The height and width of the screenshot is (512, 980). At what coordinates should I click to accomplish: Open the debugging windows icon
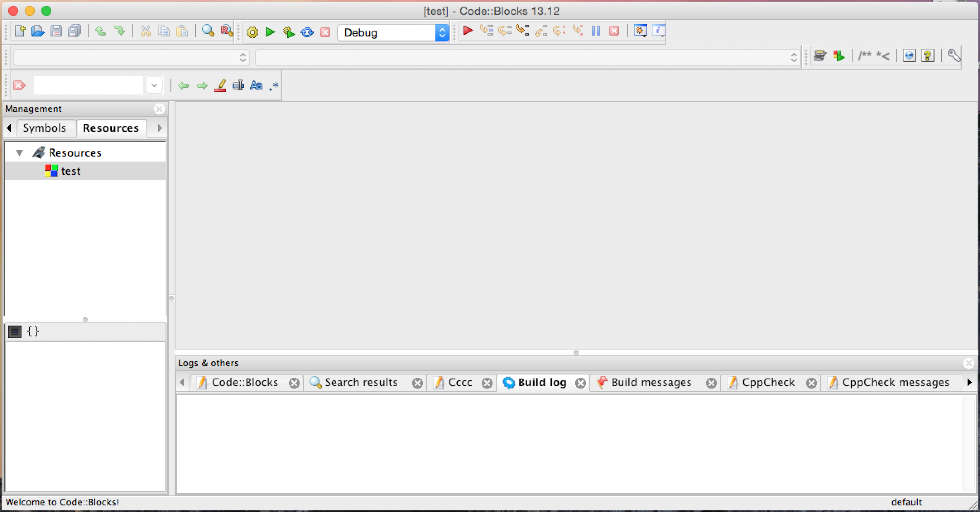pos(640,31)
